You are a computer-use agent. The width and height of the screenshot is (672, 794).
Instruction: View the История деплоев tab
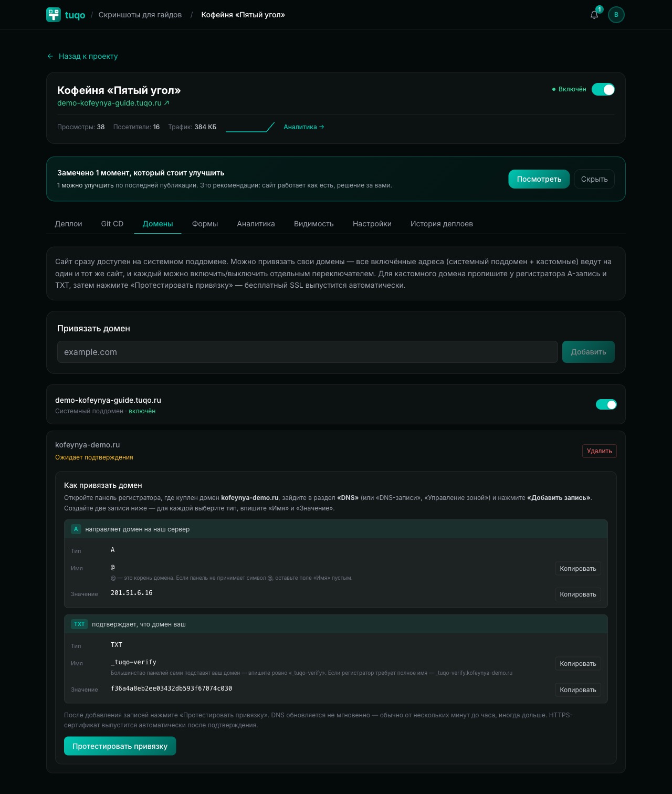click(x=442, y=224)
